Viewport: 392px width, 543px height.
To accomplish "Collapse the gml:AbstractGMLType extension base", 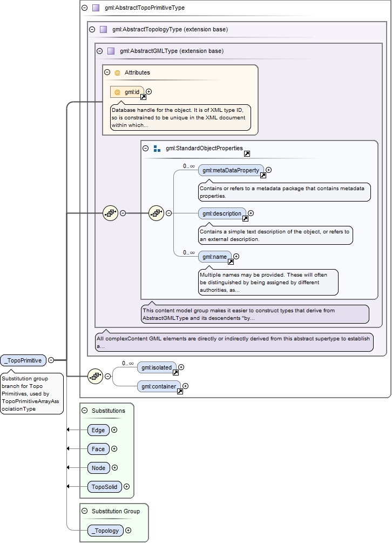I will (100, 51).
